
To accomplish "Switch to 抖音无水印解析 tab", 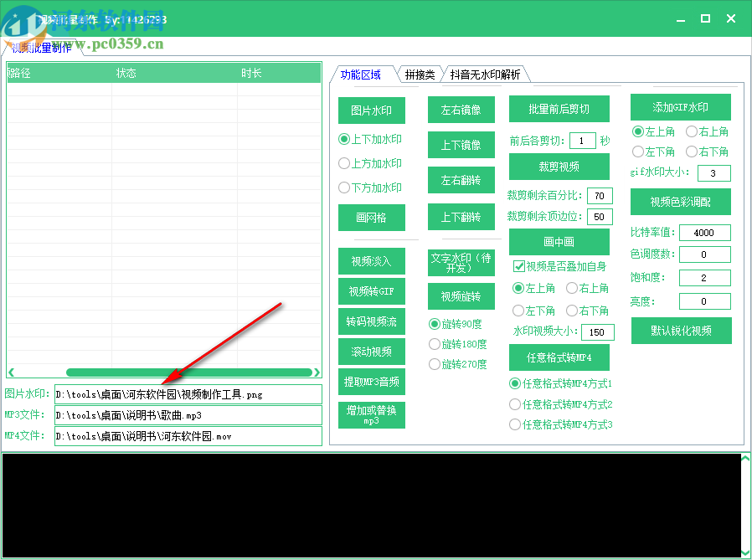I will (x=485, y=74).
